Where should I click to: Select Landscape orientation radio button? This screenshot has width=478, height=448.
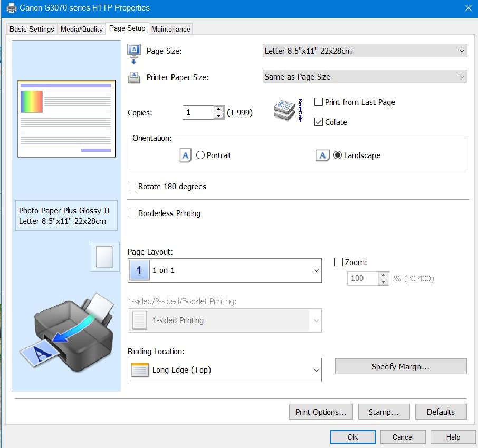(x=338, y=155)
